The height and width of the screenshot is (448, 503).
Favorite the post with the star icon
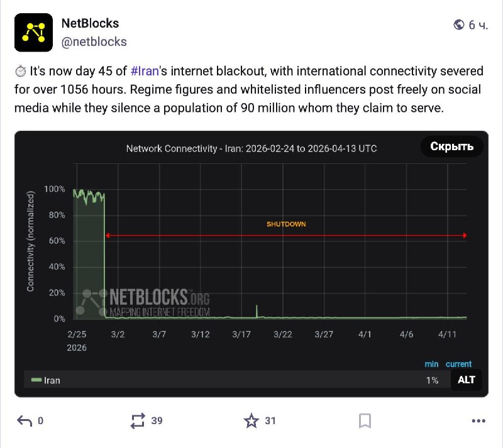(251, 421)
